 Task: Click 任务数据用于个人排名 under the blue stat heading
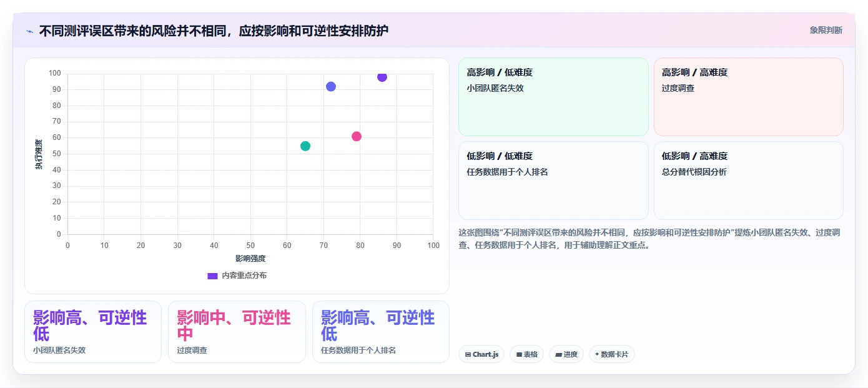[358, 351]
